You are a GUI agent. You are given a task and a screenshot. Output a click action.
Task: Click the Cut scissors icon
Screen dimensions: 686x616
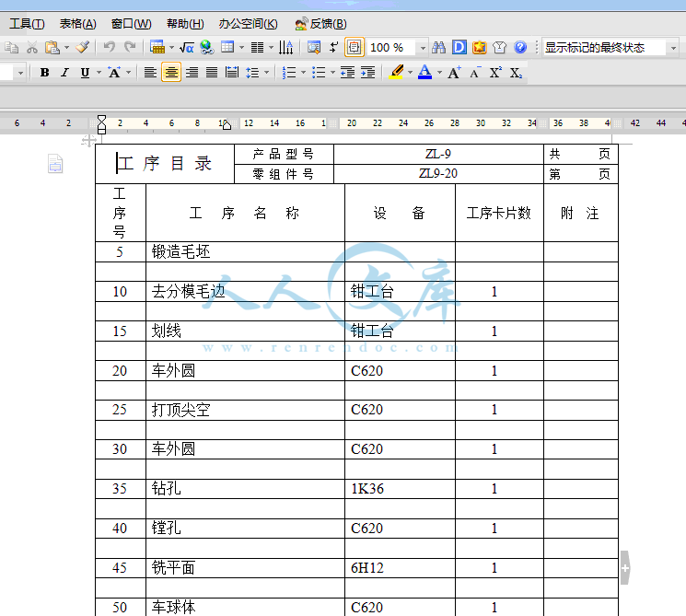(32, 47)
